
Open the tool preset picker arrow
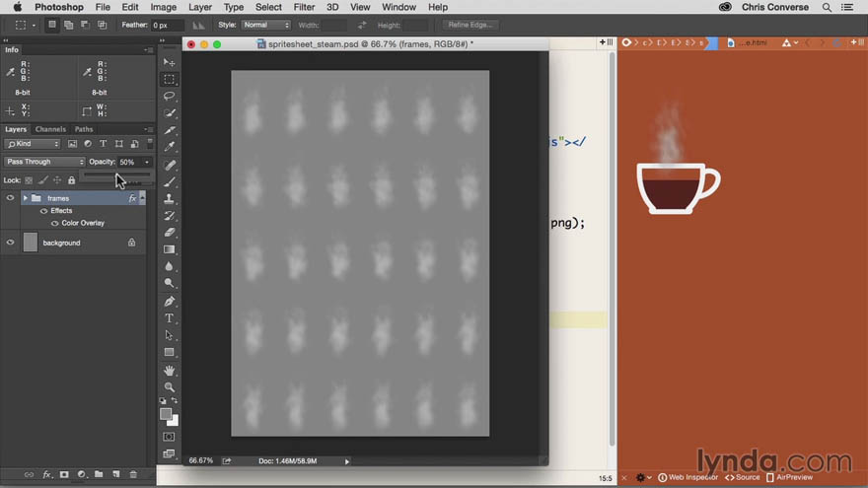(34, 26)
